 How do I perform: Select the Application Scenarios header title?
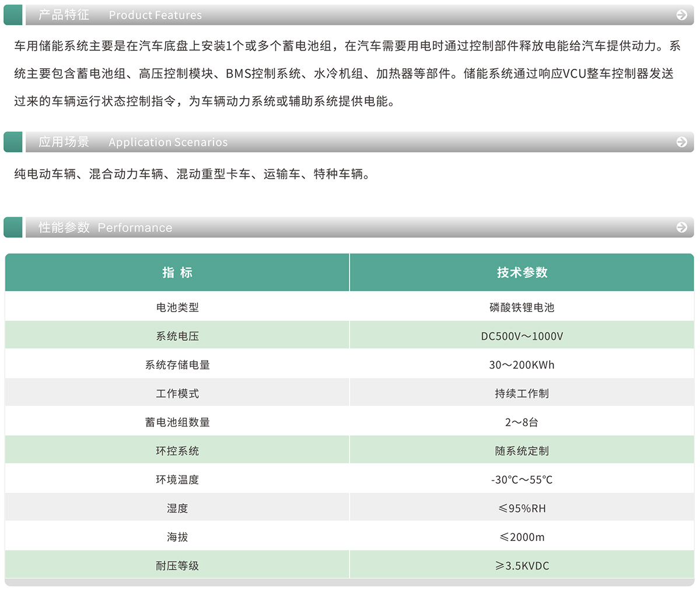tap(133, 142)
